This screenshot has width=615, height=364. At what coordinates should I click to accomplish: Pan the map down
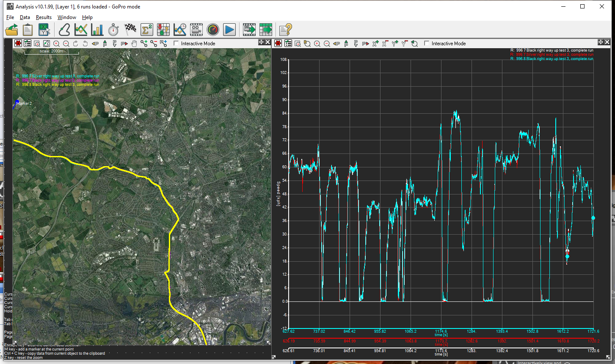(x=115, y=43)
